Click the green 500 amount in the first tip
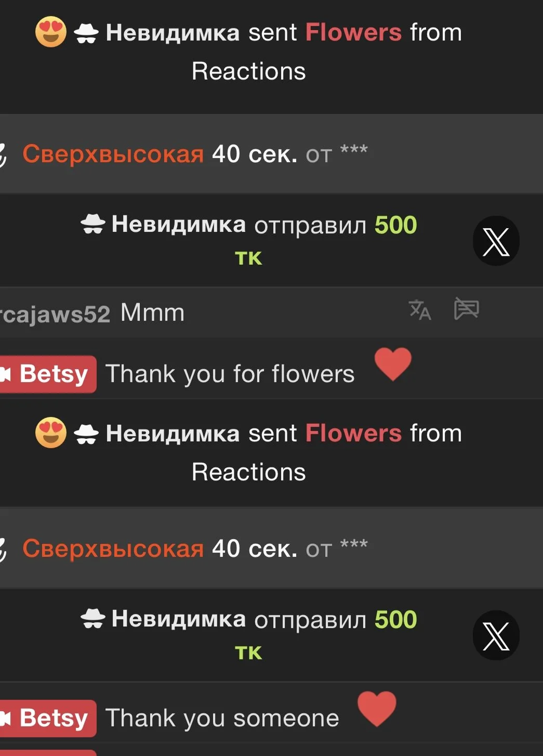 pyautogui.click(x=395, y=225)
